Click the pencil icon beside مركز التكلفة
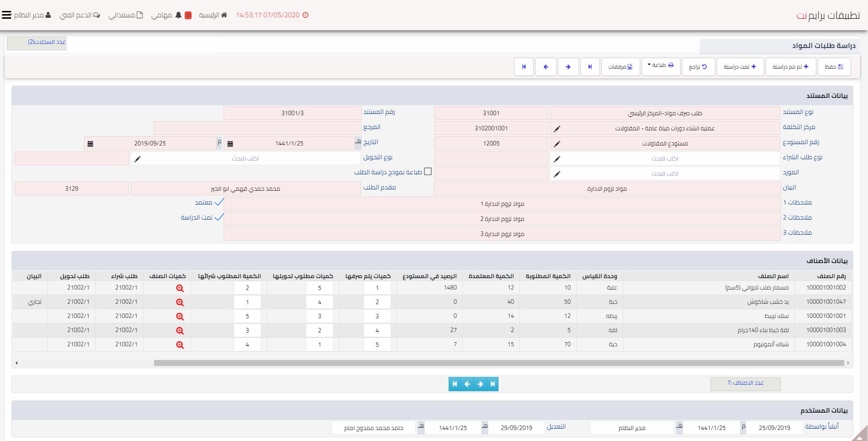The image size is (868, 441). pyautogui.click(x=557, y=129)
